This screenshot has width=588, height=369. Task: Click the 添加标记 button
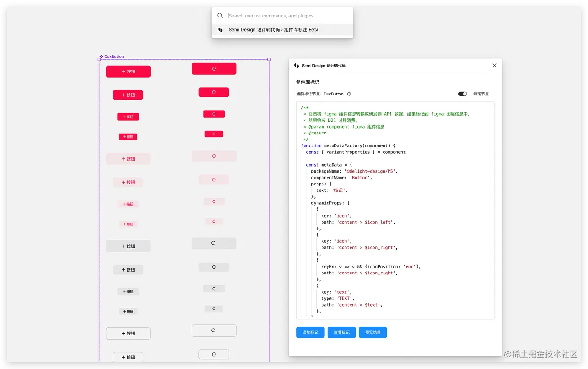tap(311, 332)
